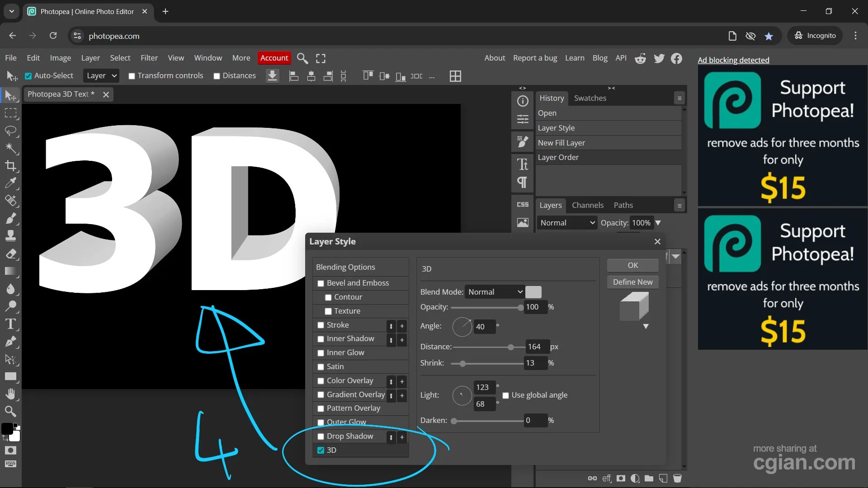Click the delete layer trash icon
868x488 pixels.
(677, 478)
